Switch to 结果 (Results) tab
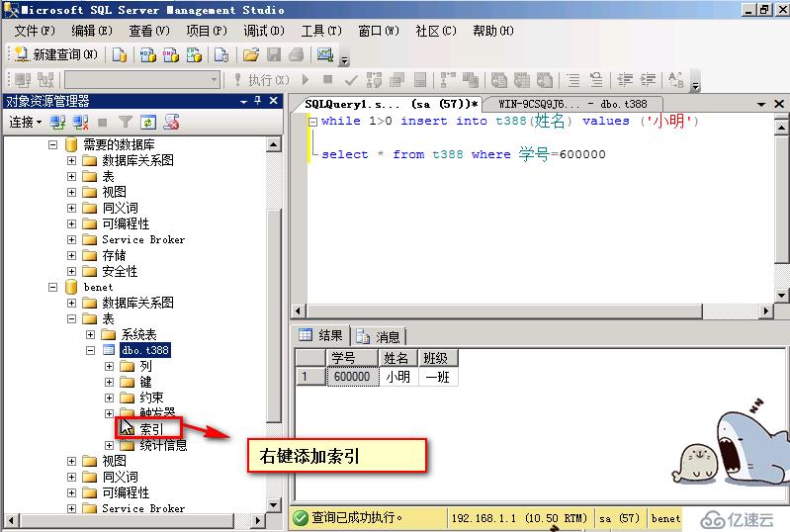 [321, 335]
